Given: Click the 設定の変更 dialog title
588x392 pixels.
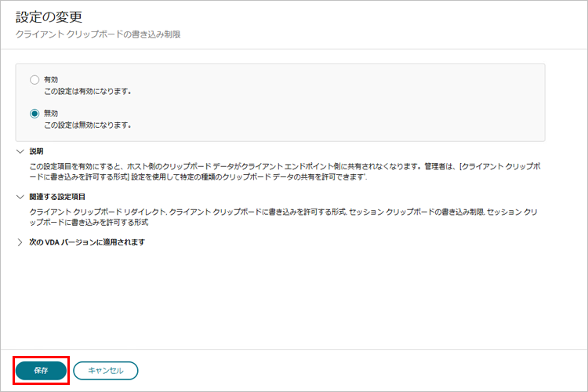Looking at the screenshot, I should tap(49, 17).
